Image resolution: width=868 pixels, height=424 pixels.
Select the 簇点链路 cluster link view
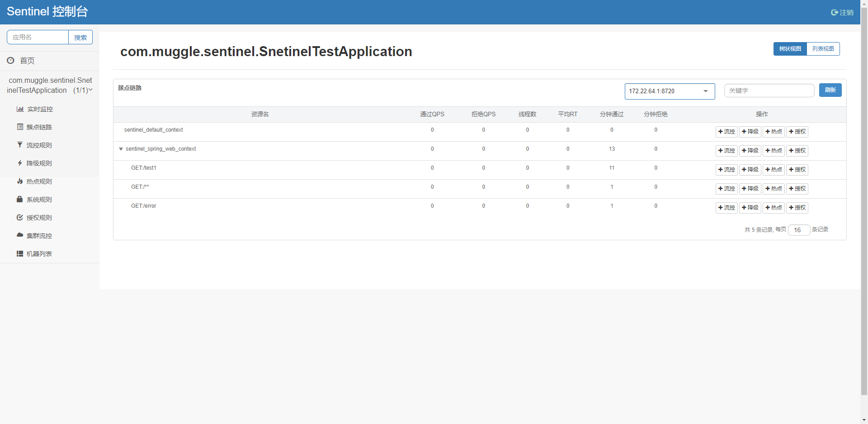39,127
